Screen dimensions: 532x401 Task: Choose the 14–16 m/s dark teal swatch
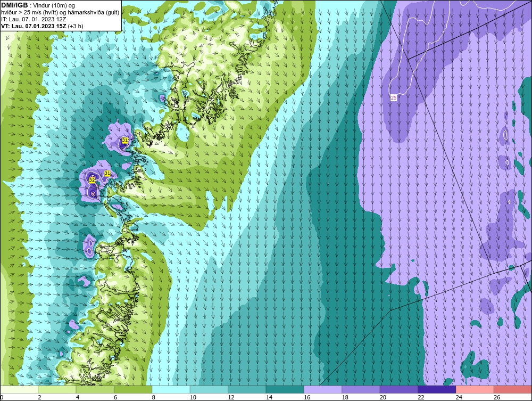tap(285, 389)
